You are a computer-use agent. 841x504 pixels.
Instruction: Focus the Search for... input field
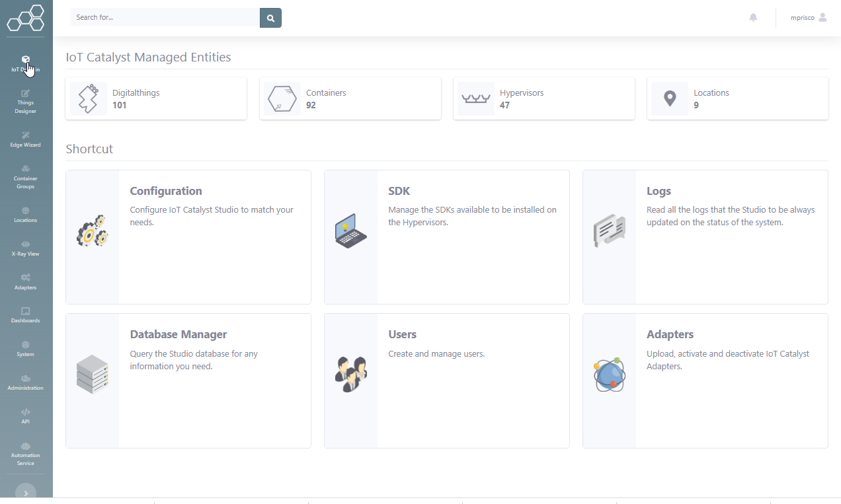(x=165, y=18)
